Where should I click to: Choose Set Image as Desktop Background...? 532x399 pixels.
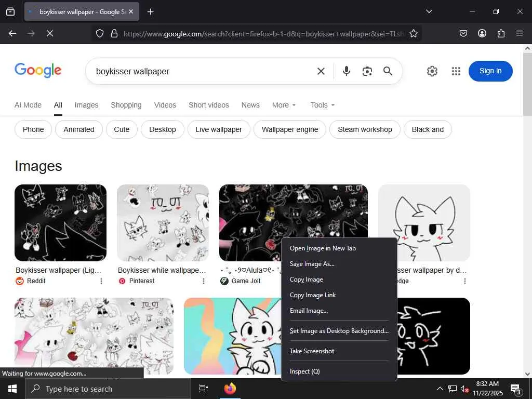coord(339,331)
